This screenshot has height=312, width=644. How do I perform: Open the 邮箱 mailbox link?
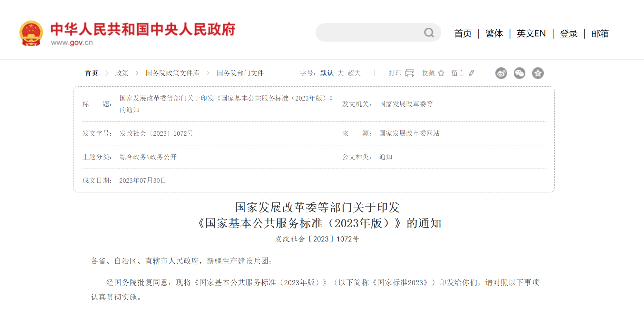tap(600, 34)
